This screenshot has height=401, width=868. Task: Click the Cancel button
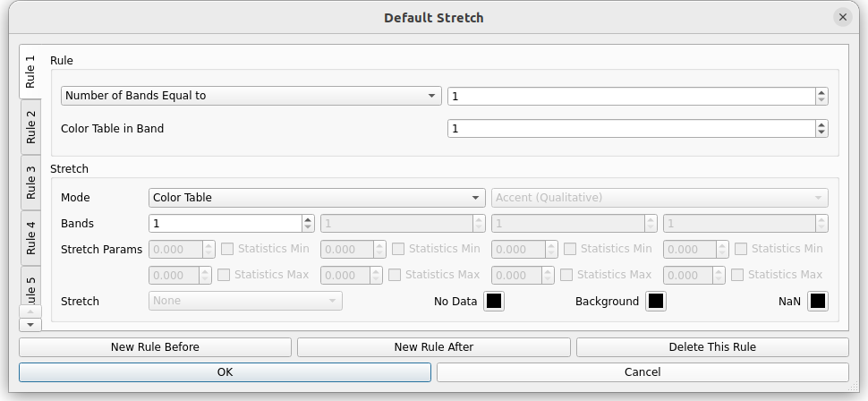pos(642,372)
